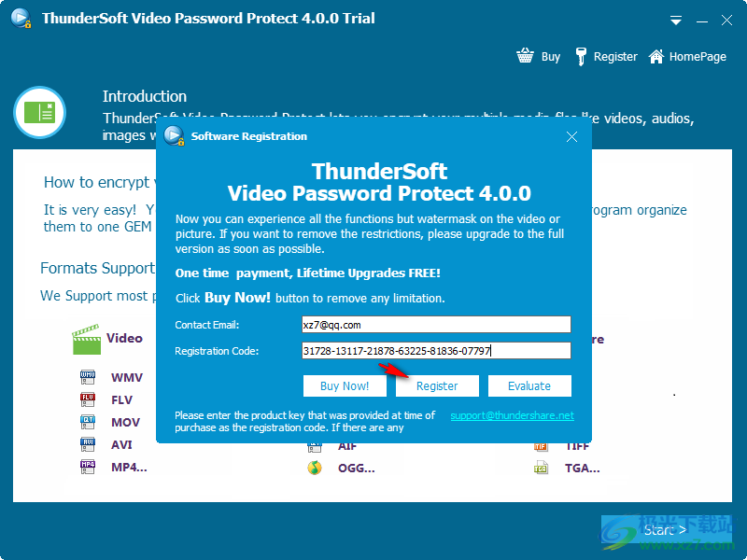This screenshot has height=560, width=747.
Task: Open the title bar dropdown menu arrow
Action: [675, 21]
